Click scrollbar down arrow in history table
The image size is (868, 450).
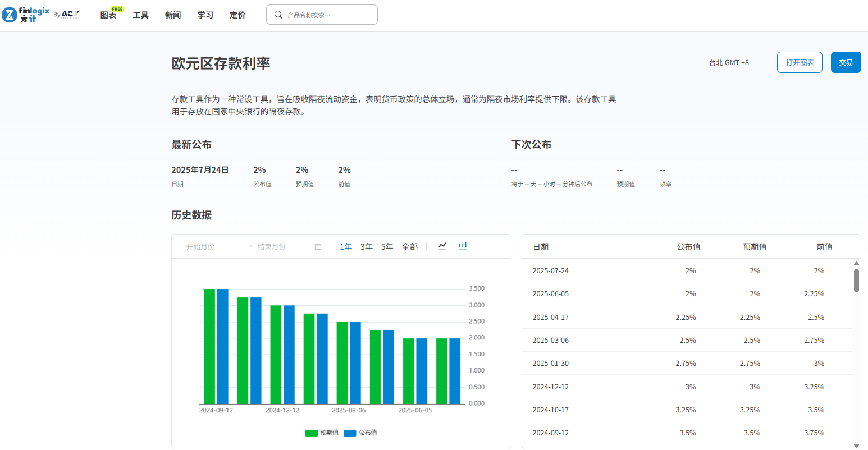pyautogui.click(x=856, y=446)
